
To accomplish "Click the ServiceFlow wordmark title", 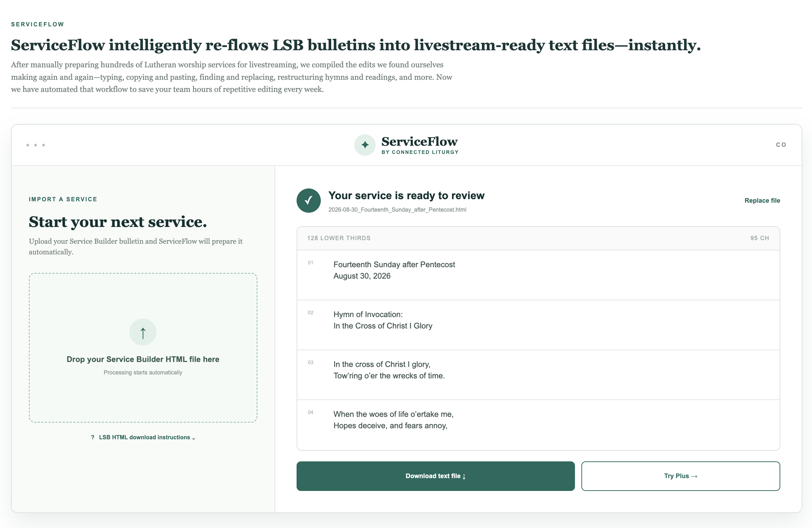I will pyautogui.click(x=420, y=141).
